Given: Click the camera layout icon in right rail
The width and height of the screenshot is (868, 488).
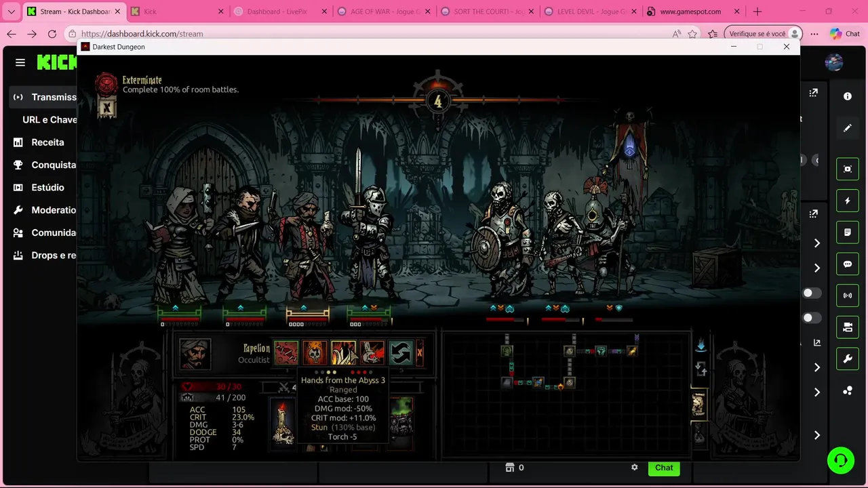Looking at the screenshot, I should click(x=848, y=327).
